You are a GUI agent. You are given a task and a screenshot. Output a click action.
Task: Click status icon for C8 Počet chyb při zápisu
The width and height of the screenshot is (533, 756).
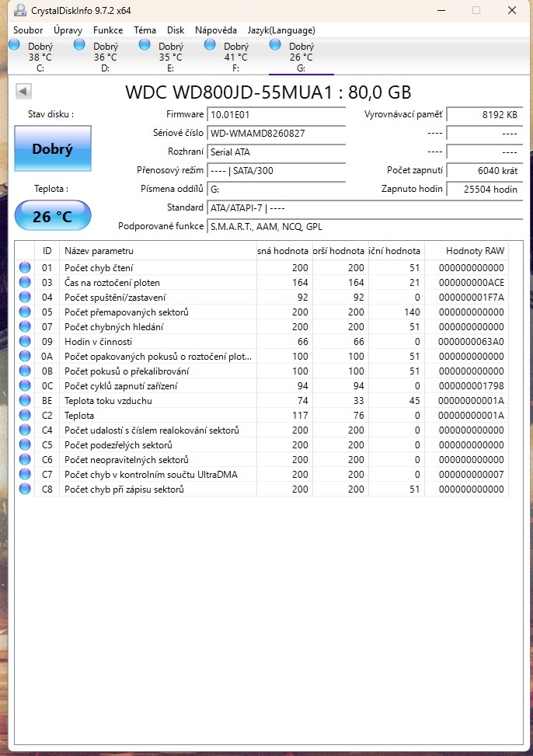point(25,489)
